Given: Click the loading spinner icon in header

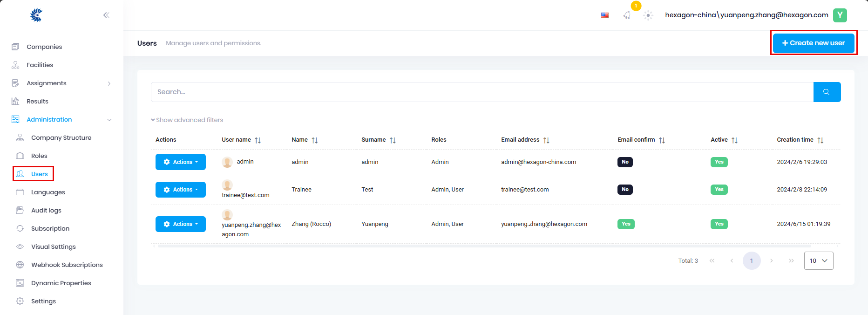Looking at the screenshot, I should coord(648,15).
